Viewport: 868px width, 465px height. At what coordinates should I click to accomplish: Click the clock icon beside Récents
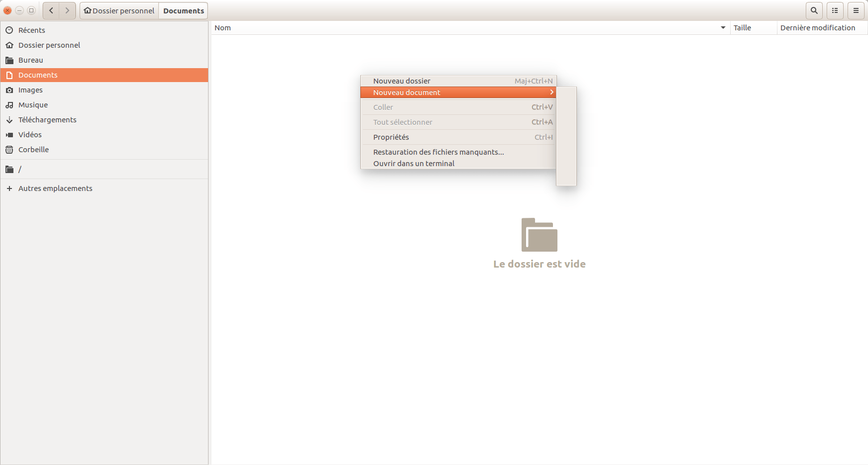tap(9, 30)
